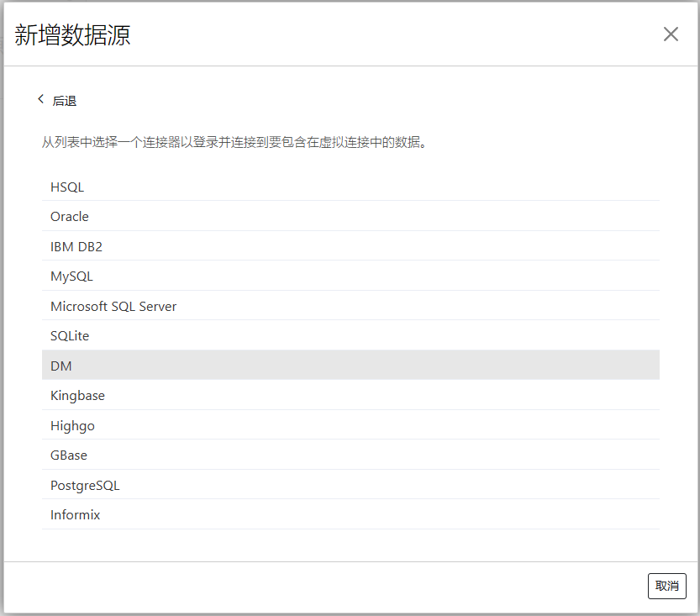The image size is (700, 616).
Task: Select the Highgo connector
Action: [x=350, y=425]
